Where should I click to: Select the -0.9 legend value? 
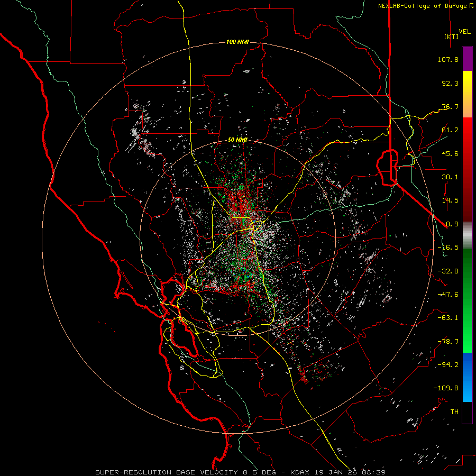(x=450, y=224)
